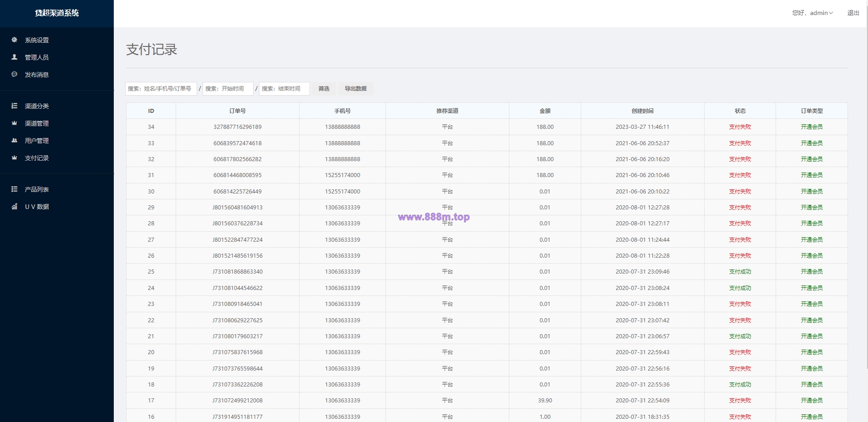Click the 退出 logout link
The width and height of the screenshot is (868, 422).
(x=853, y=13)
